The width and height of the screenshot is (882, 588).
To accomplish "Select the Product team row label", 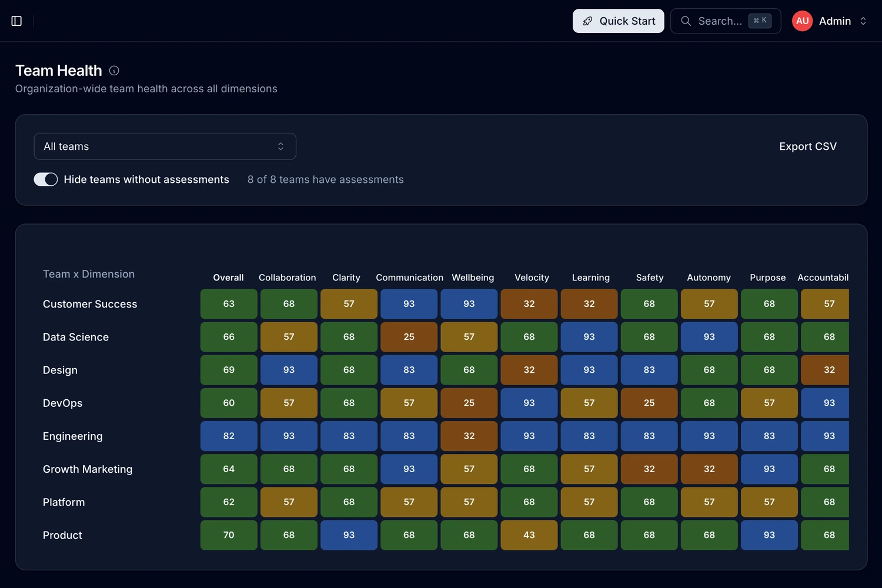I will [x=62, y=535].
